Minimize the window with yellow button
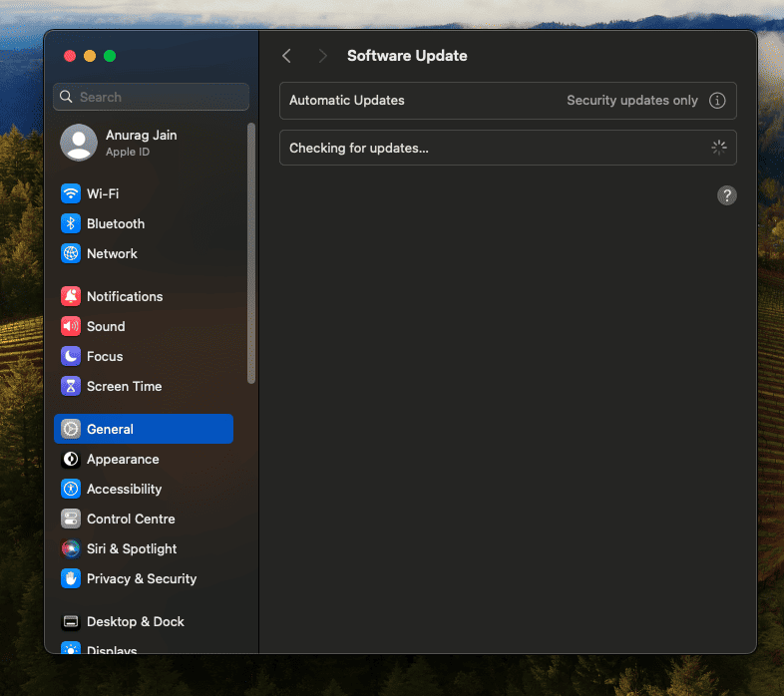This screenshot has height=696, width=784. pos(90,56)
